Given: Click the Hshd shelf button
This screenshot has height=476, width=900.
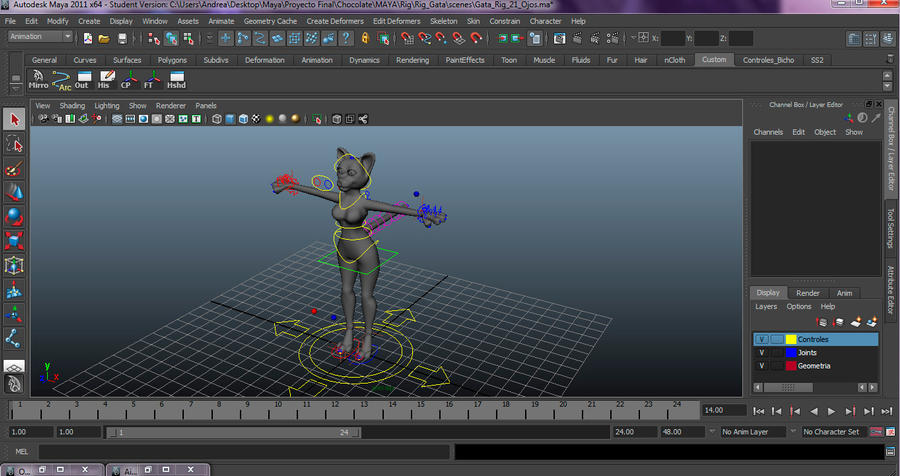Looking at the screenshot, I should 176,80.
